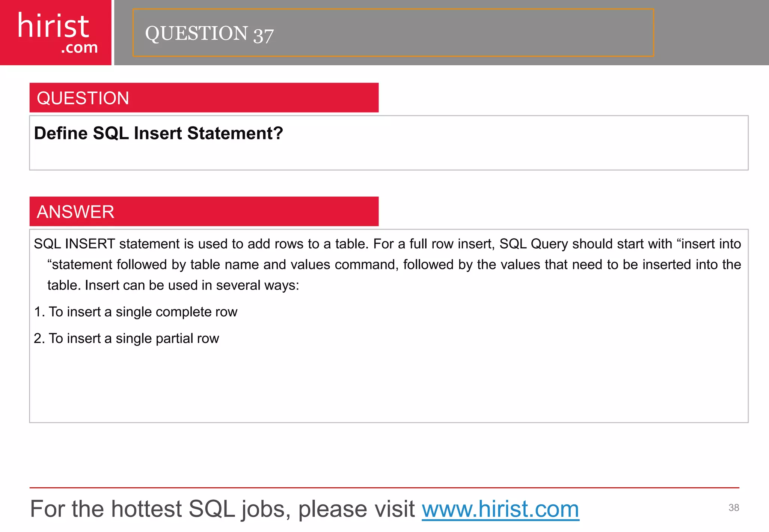Click the hirist.com logo

56,33
